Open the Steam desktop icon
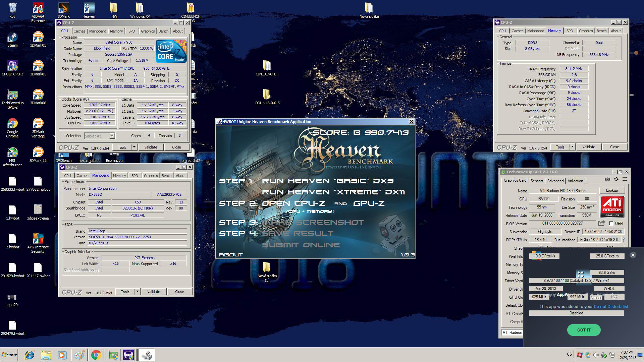This screenshot has height=362, width=644. click(x=12, y=39)
